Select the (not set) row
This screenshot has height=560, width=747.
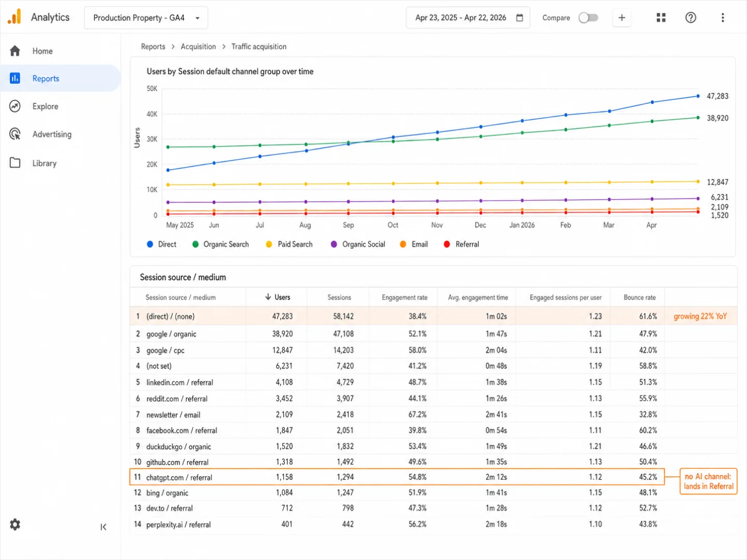(433, 366)
